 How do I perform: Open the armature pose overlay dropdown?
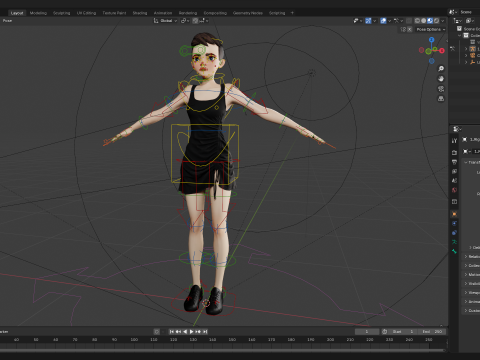[398, 21]
